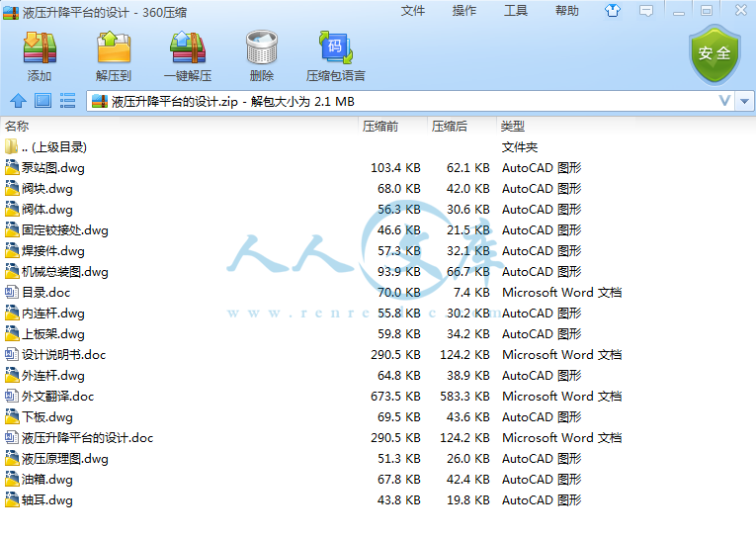Open the 文件 menu
The width and height of the screenshot is (756, 540).
[x=413, y=11]
